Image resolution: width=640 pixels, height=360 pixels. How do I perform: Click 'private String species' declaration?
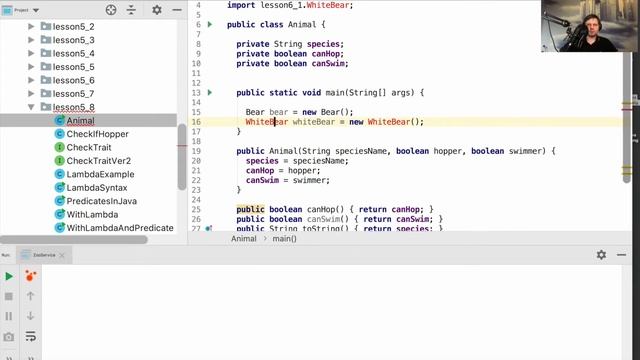[290, 44]
